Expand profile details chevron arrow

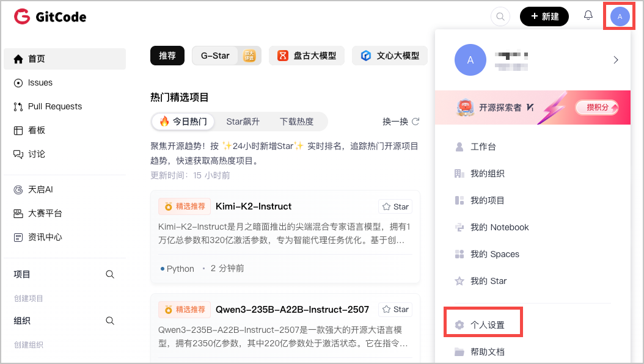coord(616,60)
